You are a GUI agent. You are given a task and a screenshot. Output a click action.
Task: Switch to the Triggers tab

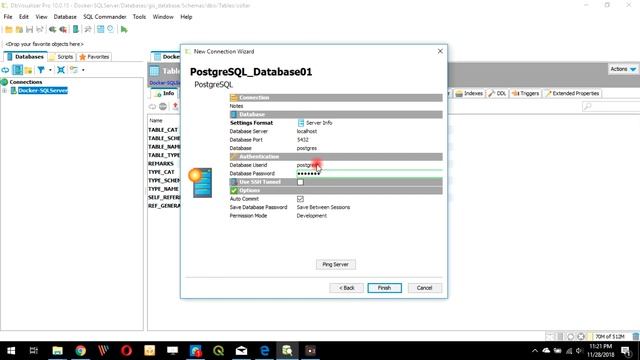(526, 93)
